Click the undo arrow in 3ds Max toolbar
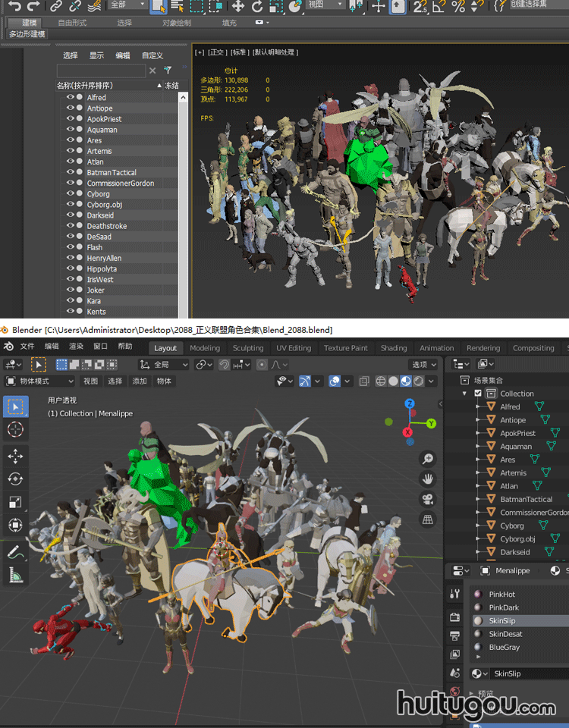The image size is (569, 728). pos(14,6)
